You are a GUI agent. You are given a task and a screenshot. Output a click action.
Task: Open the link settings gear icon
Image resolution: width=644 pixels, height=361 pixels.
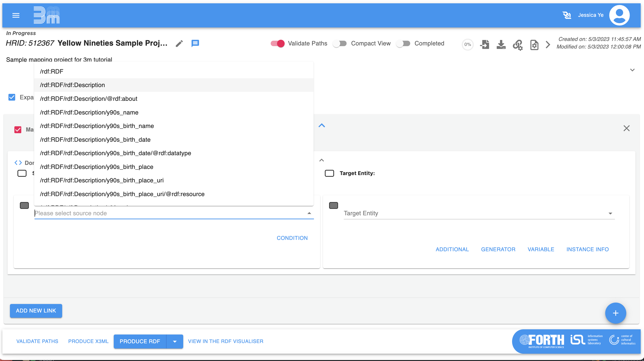pyautogui.click(x=518, y=45)
